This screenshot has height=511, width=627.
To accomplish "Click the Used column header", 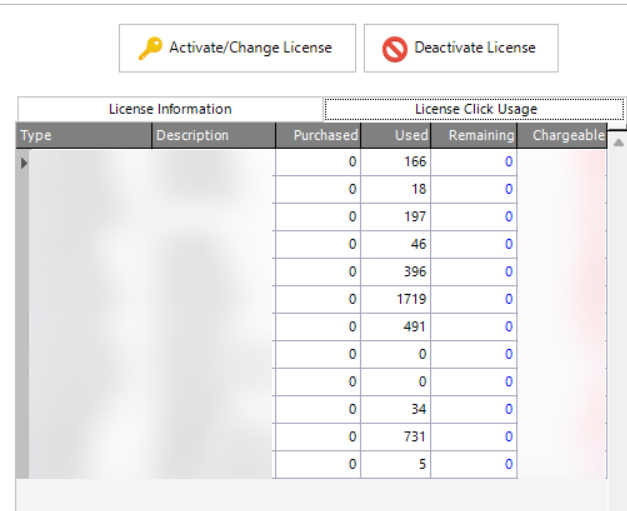I will pyautogui.click(x=396, y=135).
